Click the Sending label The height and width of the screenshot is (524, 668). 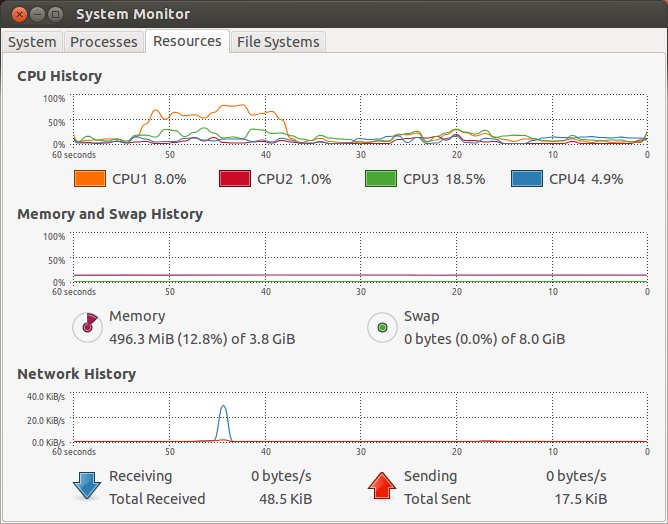(x=430, y=476)
